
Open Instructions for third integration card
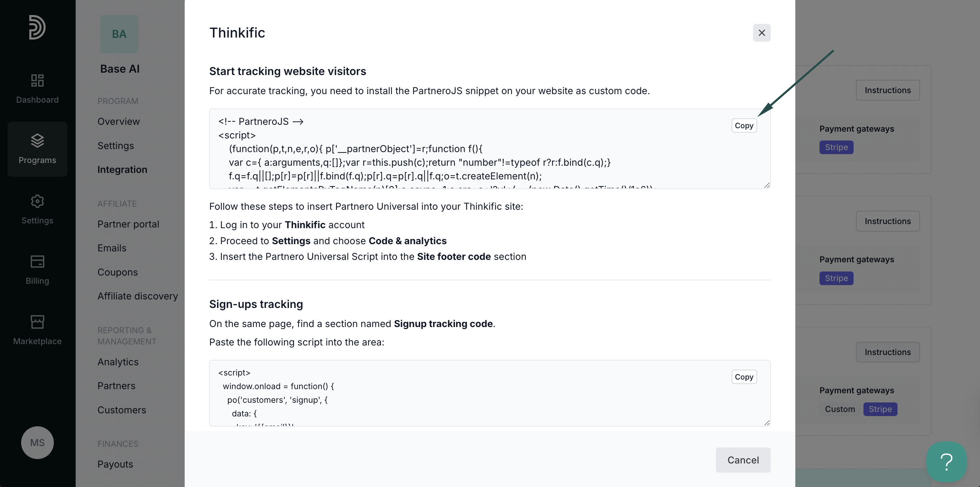click(x=888, y=352)
